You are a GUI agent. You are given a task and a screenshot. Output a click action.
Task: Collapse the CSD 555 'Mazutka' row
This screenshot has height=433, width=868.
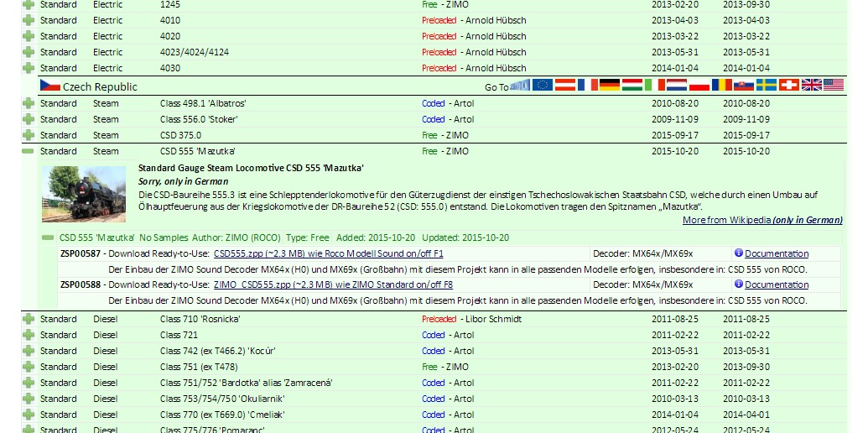(x=29, y=151)
